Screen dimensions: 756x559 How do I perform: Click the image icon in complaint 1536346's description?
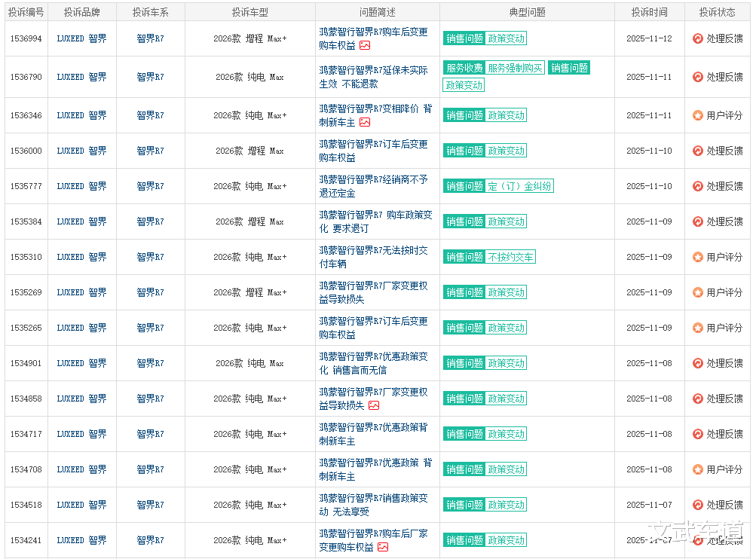[x=365, y=122]
